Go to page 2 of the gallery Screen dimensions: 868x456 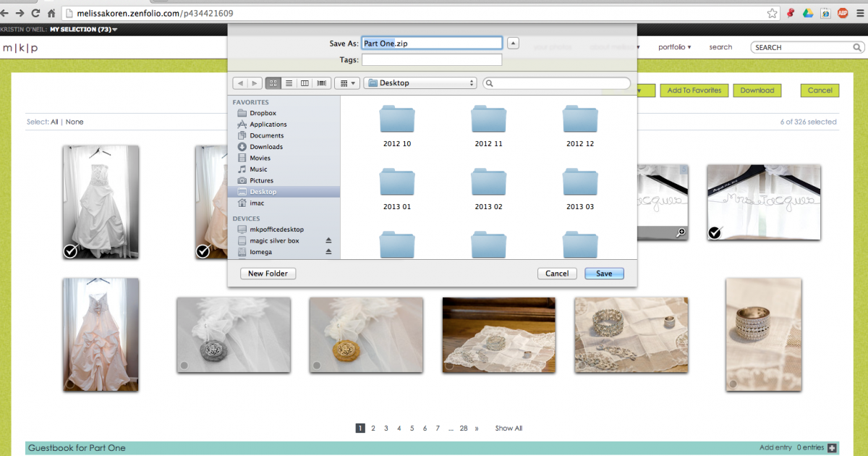(373, 428)
